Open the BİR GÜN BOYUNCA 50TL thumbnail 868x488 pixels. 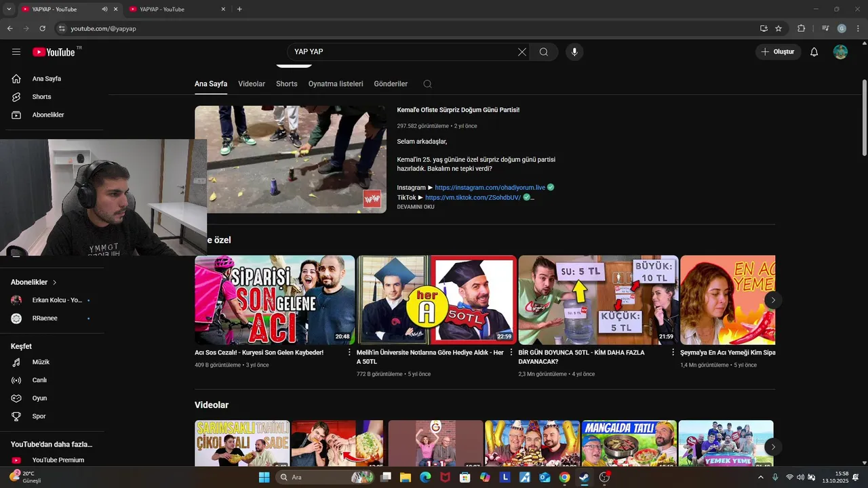(x=598, y=300)
